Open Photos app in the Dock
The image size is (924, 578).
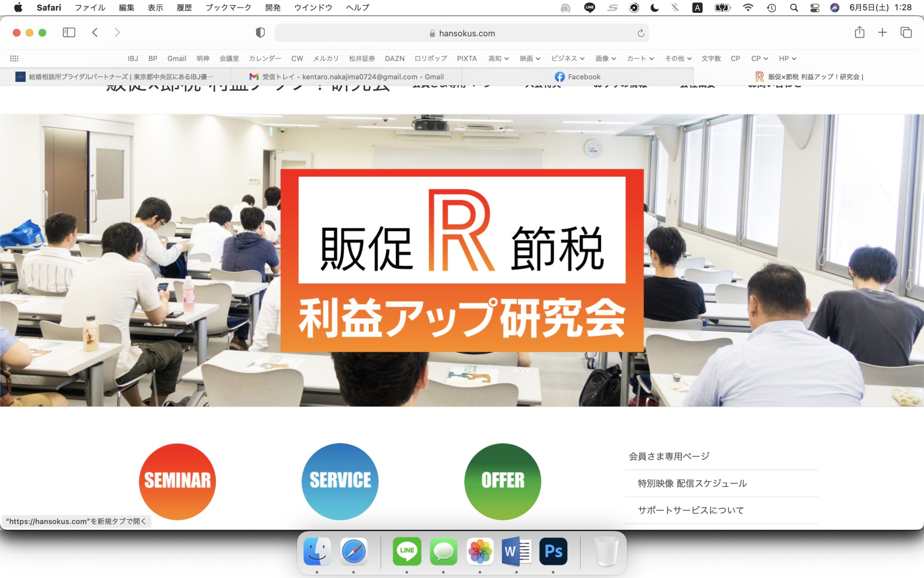pos(480,551)
